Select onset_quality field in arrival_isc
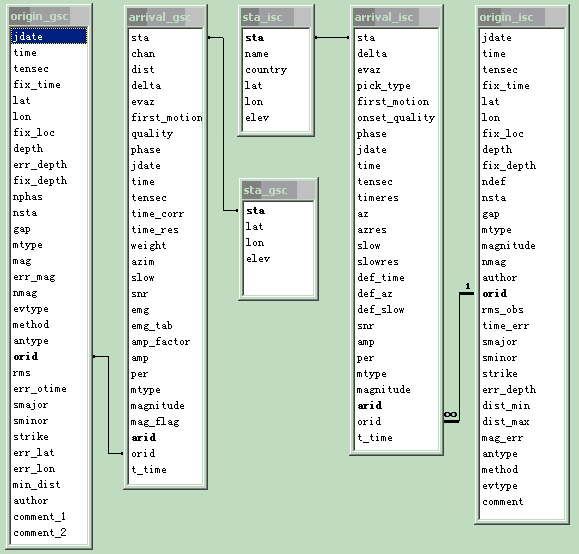Image resolution: width=579 pixels, height=554 pixels. pos(396,117)
